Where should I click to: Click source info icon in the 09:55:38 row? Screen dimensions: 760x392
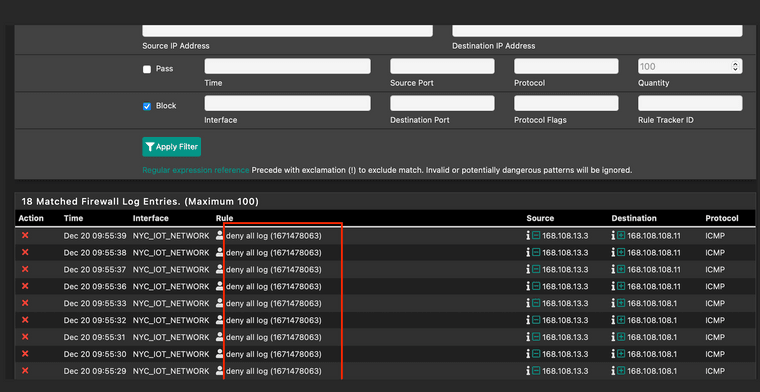(x=528, y=253)
